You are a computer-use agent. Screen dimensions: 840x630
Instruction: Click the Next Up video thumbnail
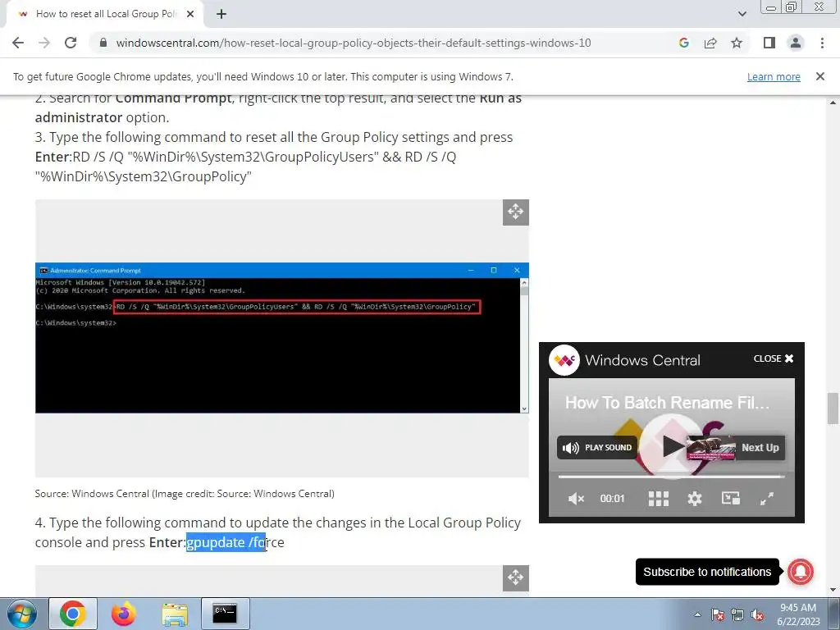coord(711,448)
